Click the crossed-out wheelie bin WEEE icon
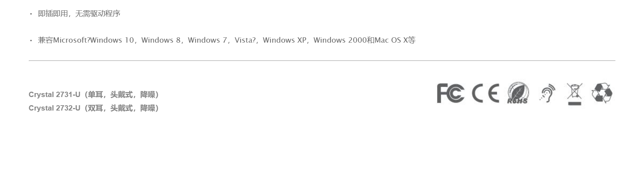Viewport: 644px width, 177px height. coord(574,94)
